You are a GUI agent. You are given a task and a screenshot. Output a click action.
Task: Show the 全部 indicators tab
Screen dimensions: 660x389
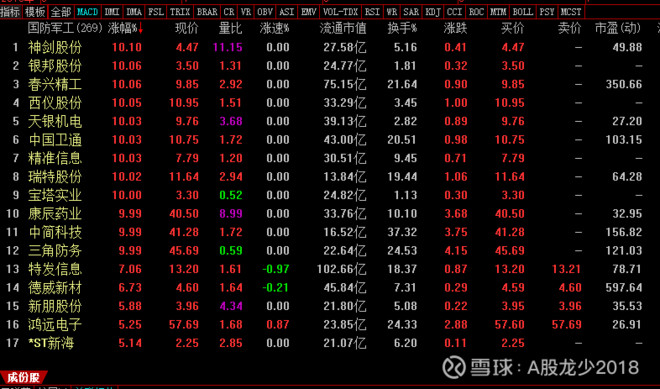point(61,11)
